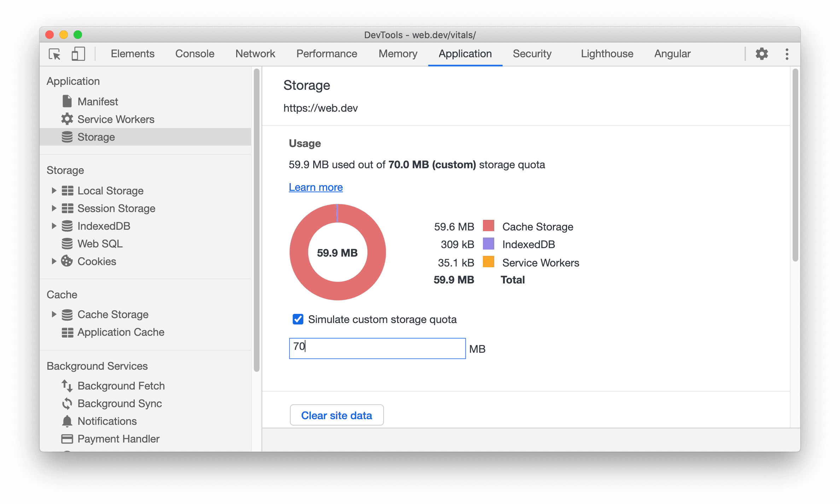The height and width of the screenshot is (504, 840).
Task: Click the Learn more link
Action: 317,187
